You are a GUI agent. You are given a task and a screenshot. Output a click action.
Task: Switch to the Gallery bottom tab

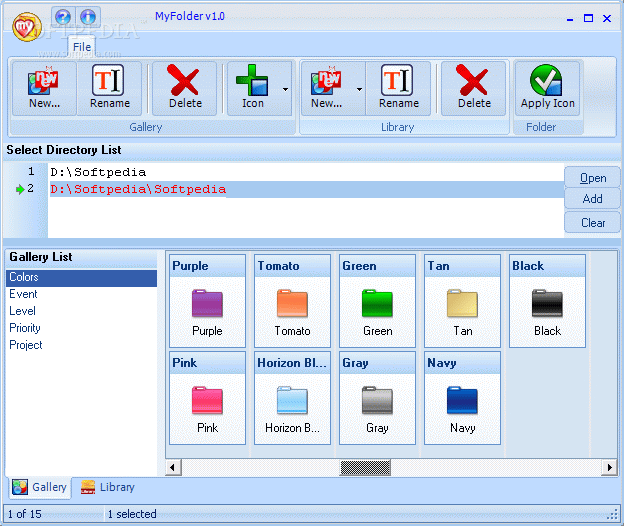(x=40, y=487)
